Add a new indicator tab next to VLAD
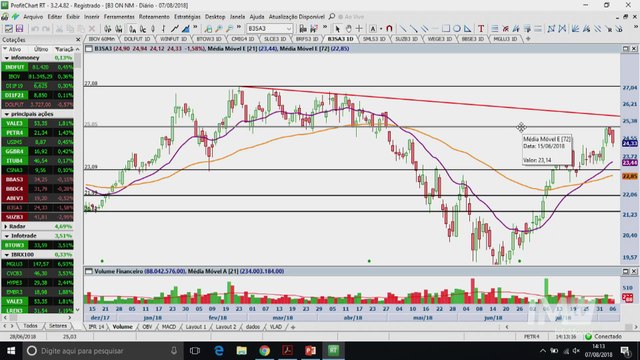 click(x=293, y=327)
